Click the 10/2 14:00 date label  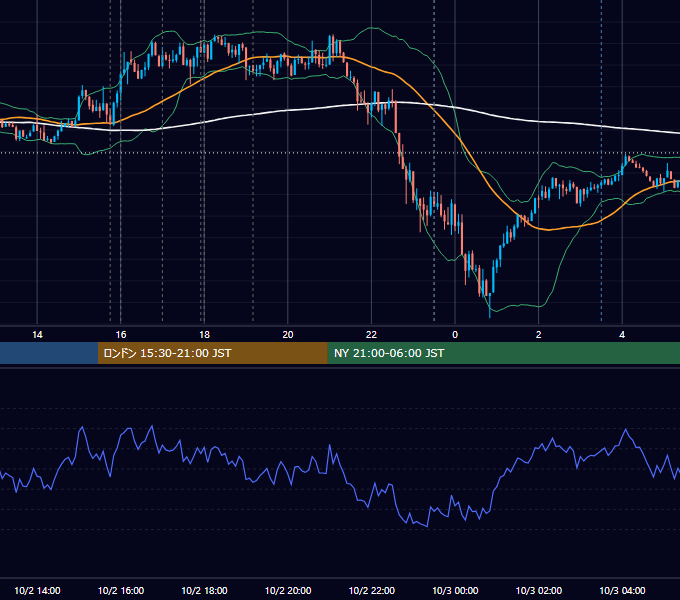click(37, 590)
